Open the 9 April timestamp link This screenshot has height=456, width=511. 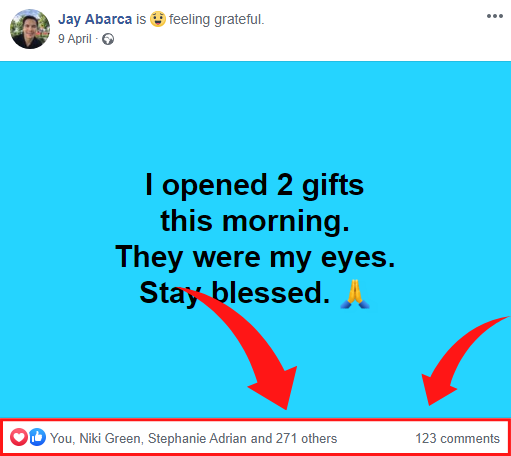point(75,39)
